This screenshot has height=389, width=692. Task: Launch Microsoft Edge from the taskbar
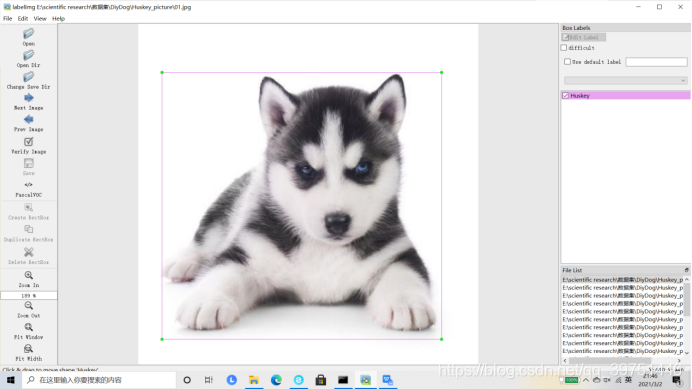click(x=276, y=380)
